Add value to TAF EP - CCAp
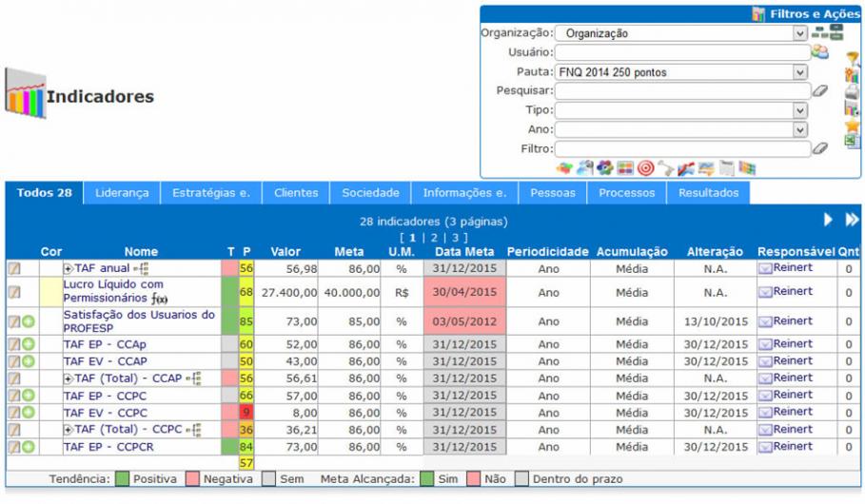Viewport: 865px width, 504px height. coord(29,344)
